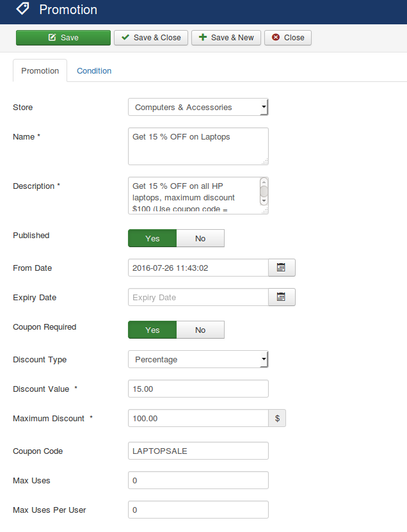The width and height of the screenshot is (407, 532).
Task: Focus the Discount Value field
Action: (x=198, y=389)
